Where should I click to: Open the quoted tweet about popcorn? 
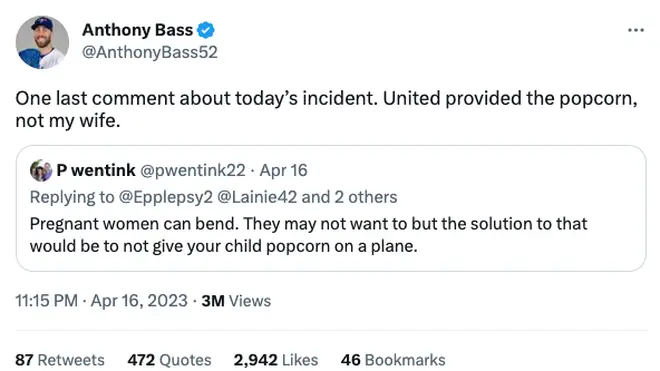point(331,208)
